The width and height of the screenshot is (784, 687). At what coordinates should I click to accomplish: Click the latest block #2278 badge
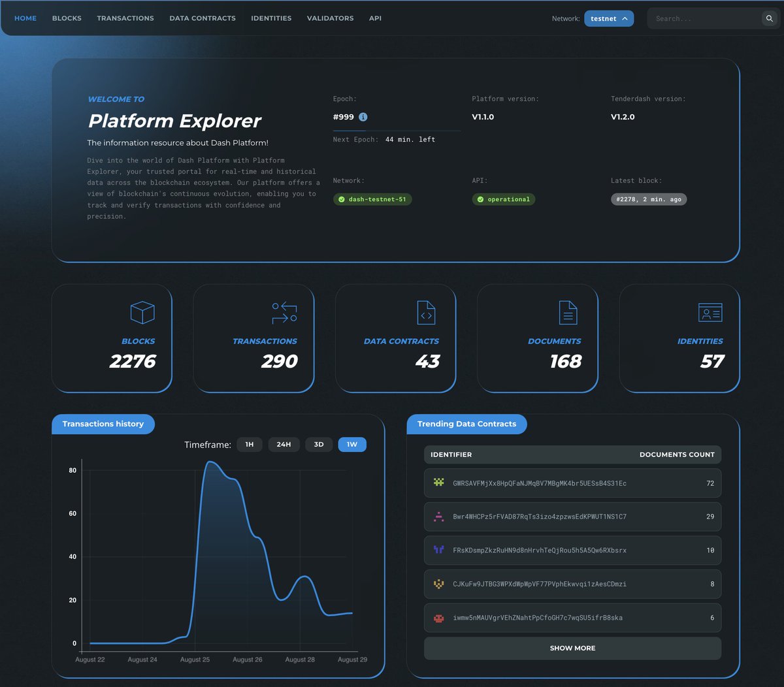(649, 199)
